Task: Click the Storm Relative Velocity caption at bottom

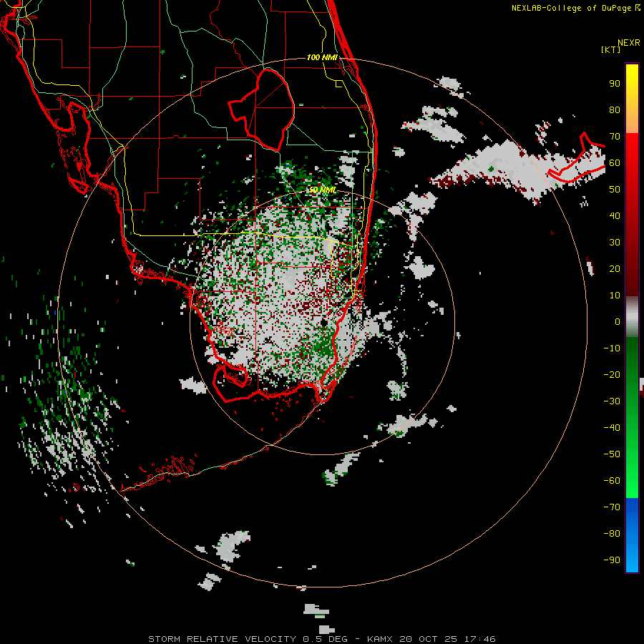Action: coord(322,639)
